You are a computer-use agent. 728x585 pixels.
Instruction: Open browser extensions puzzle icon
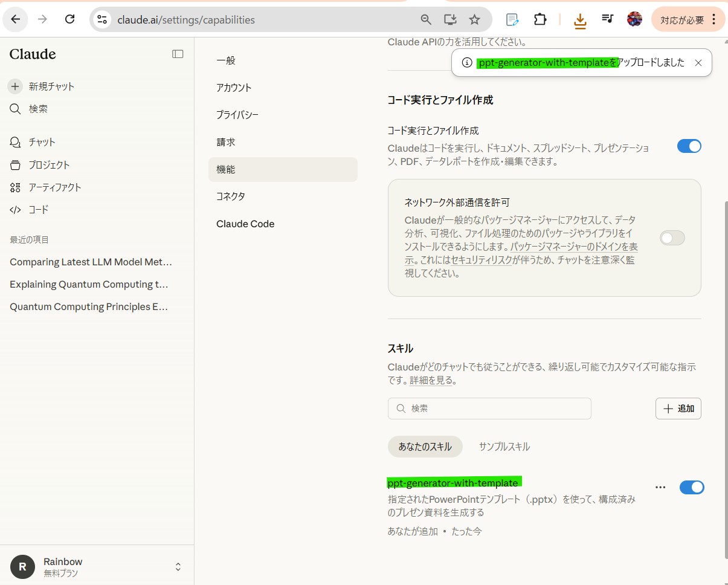(x=540, y=19)
